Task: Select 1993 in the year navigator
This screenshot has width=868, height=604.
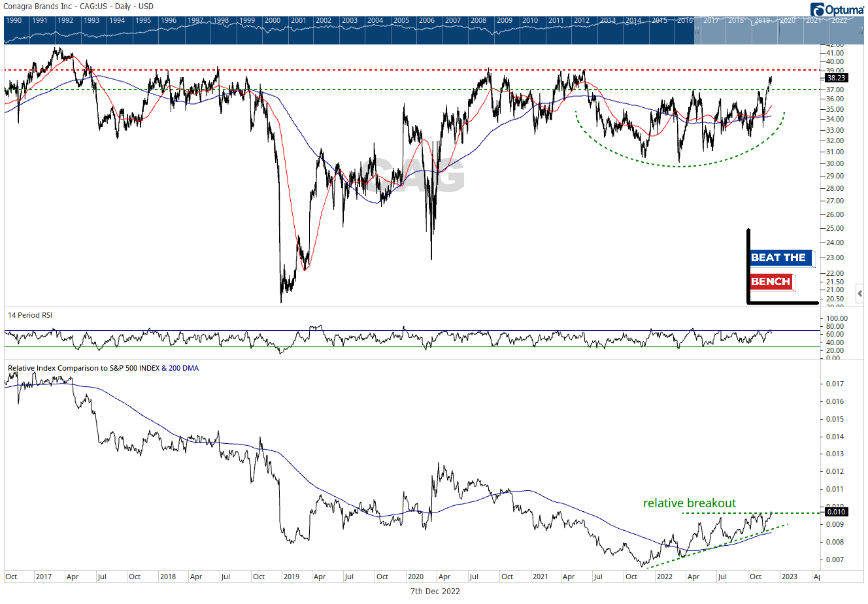Action: click(x=91, y=21)
